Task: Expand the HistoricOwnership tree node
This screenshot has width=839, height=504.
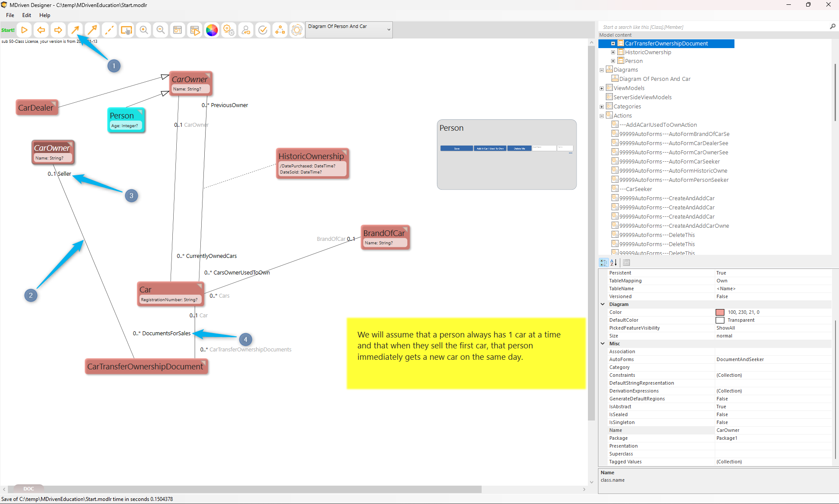Action: click(x=613, y=52)
